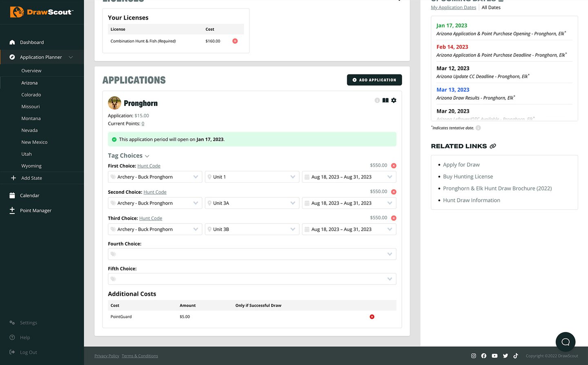Open Hunt Draw Information link
This screenshot has height=365, width=588.
click(x=472, y=200)
